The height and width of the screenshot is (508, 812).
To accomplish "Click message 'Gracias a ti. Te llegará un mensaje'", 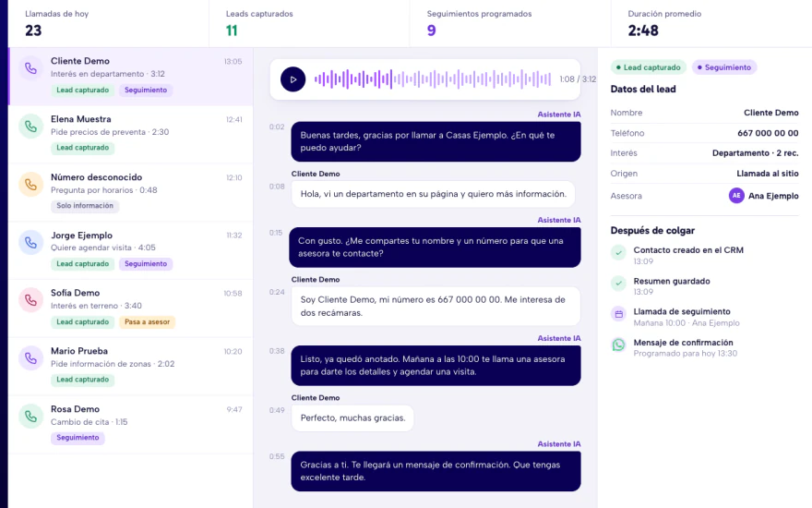I will 436,471.
